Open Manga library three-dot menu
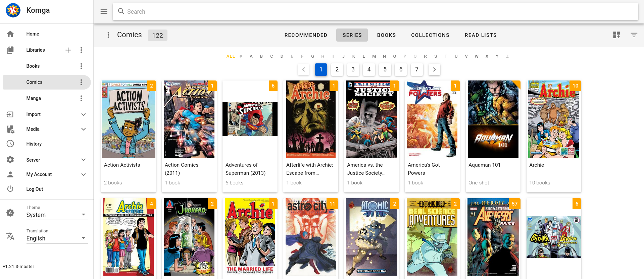Viewport: 644px width, 279px height. point(81,98)
